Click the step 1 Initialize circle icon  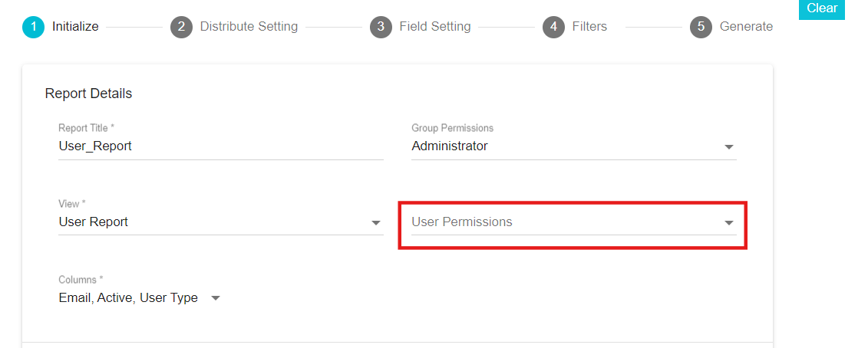click(x=33, y=27)
